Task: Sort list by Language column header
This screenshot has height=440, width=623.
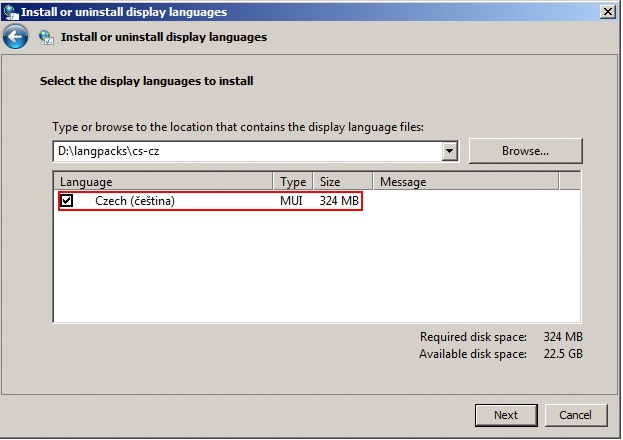Action: point(163,182)
